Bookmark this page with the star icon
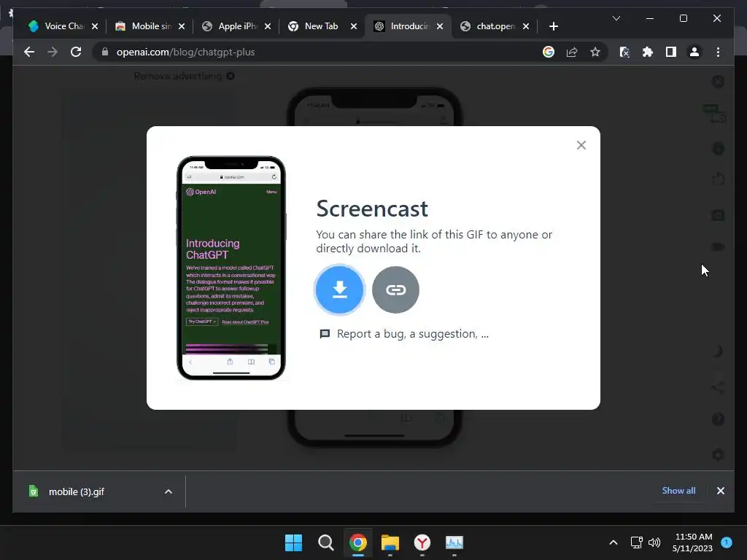The image size is (747, 560). point(595,52)
